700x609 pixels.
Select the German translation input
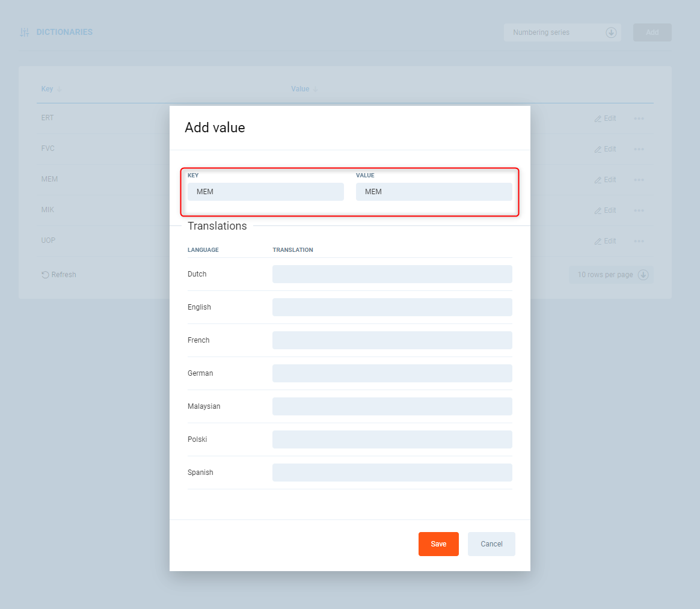tap(392, 373)
